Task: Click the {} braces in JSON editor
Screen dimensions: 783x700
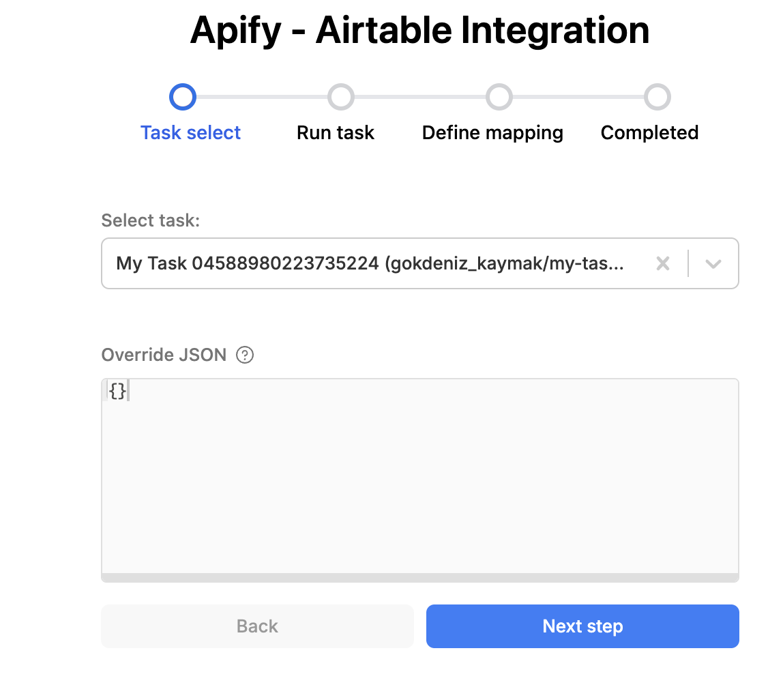Action: (117, 392)
